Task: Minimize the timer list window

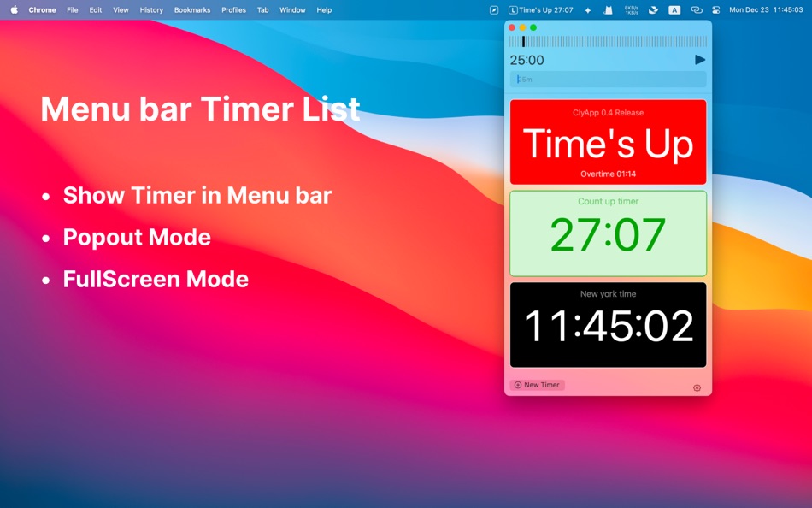Action: (522, 27)
